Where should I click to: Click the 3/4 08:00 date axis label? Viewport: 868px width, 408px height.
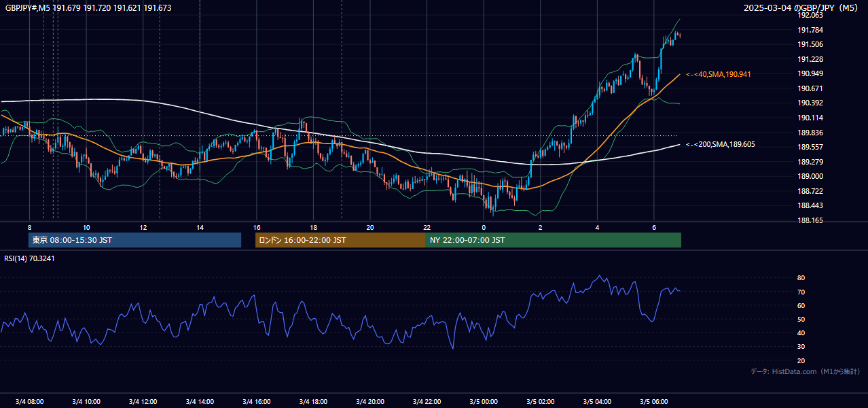pos(29,401)
